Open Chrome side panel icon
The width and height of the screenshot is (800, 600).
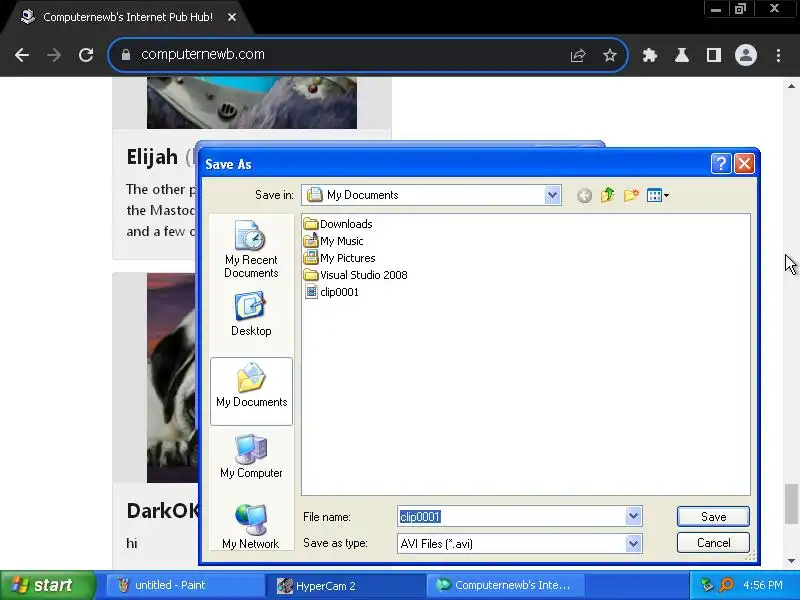pyautogui.click(x=714, y=55)
